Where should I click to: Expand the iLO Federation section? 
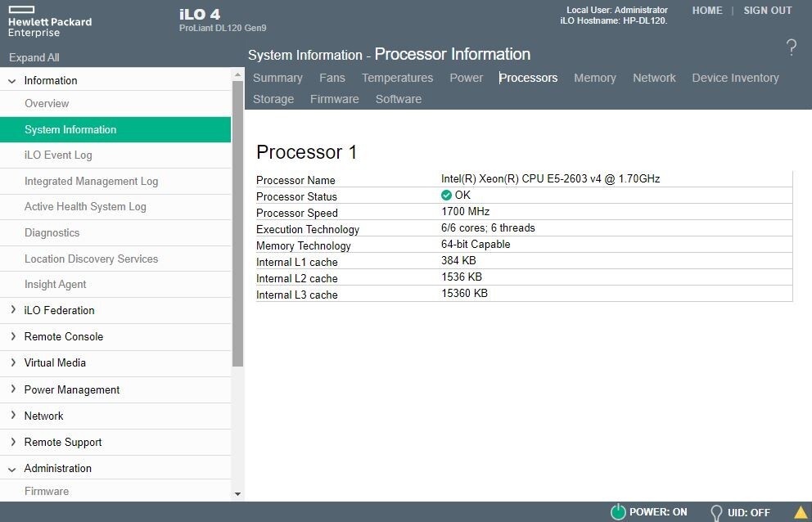click(x=13, y=309)
